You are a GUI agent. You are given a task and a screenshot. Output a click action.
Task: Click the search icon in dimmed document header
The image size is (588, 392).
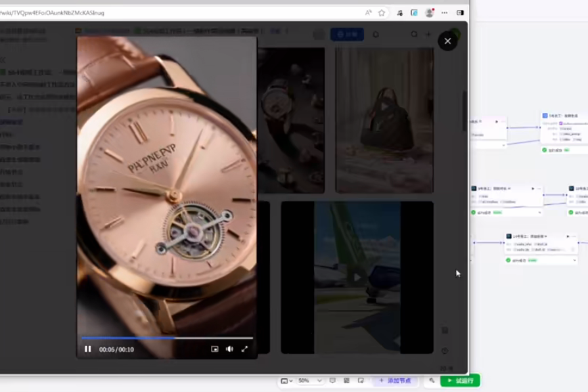[x=414, y=35]
